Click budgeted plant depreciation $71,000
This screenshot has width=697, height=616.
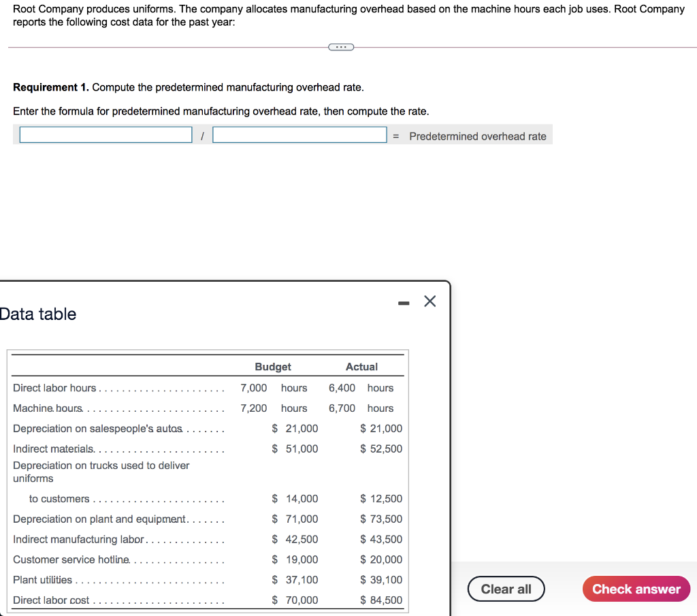click(x=295, y=519)
